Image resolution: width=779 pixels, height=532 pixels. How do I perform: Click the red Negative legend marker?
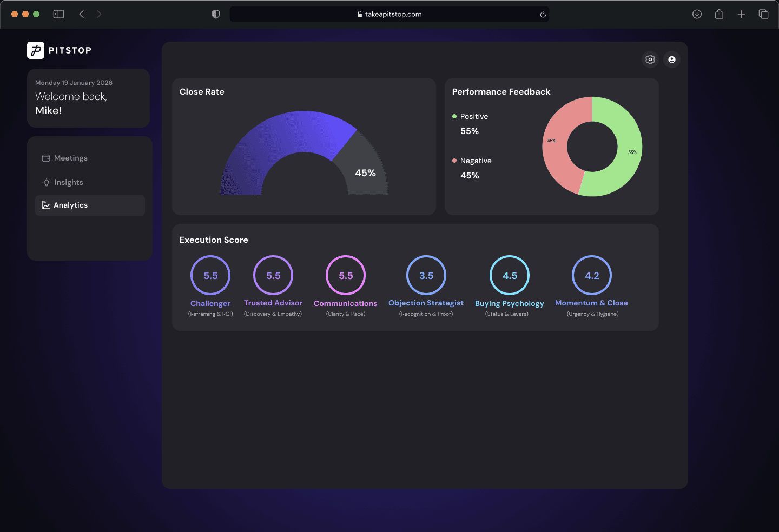click(455, 161)
